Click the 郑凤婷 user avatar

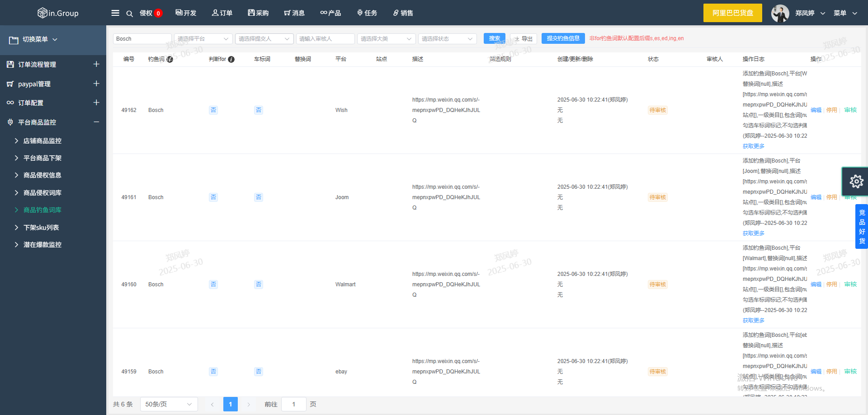tap(780, 13)
